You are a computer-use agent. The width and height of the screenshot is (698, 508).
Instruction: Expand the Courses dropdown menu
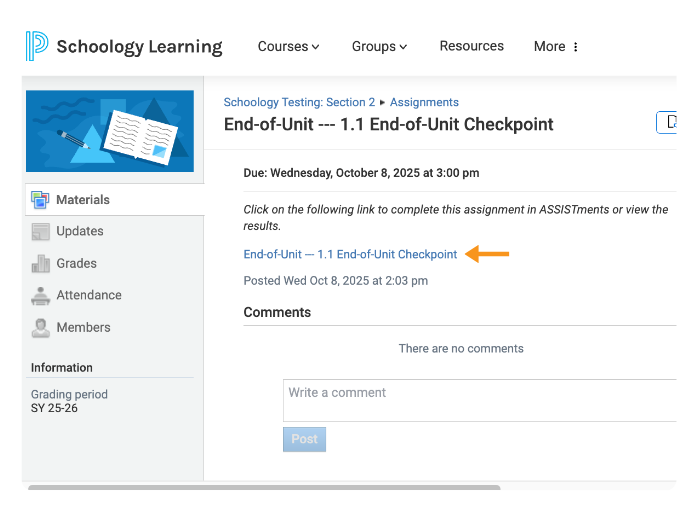coord(288,46)
